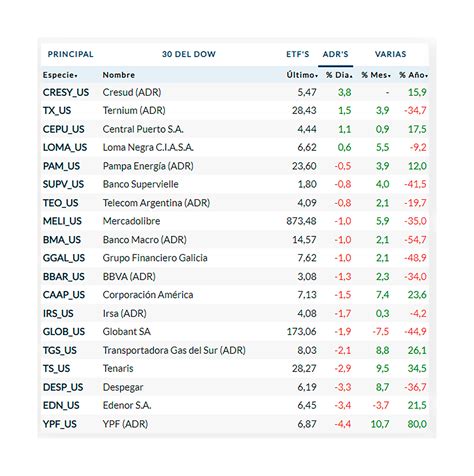Open MELI_US ticker
Screen dimensions: 474x476
[x=62, y=221]
